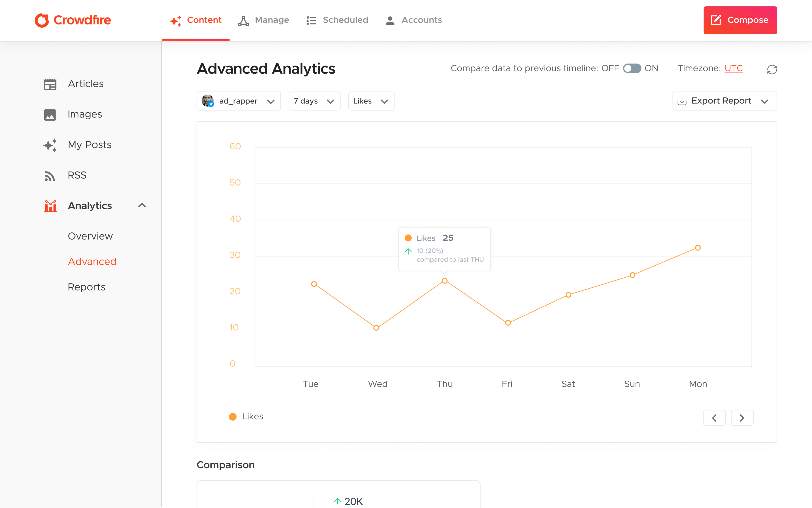Click the Manage network icon
The image size is (812, 508).
(243, 21)
